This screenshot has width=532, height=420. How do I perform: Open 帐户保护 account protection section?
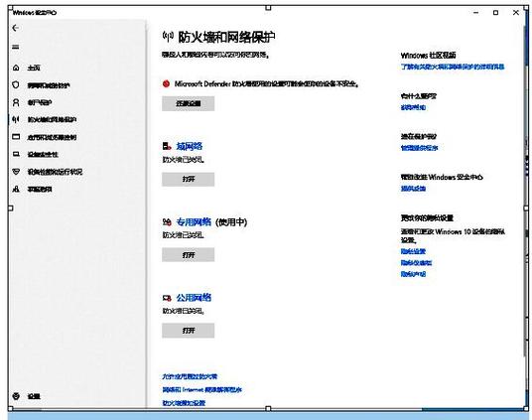(40, 102)
